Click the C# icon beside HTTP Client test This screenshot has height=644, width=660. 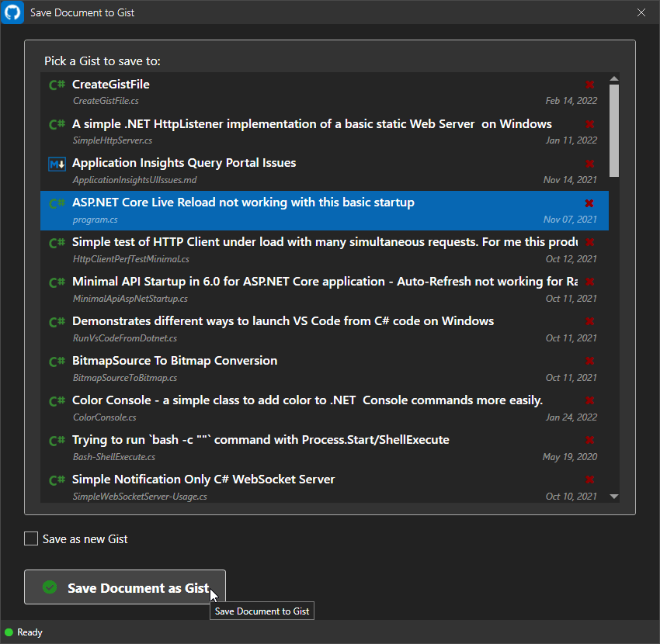57,243
